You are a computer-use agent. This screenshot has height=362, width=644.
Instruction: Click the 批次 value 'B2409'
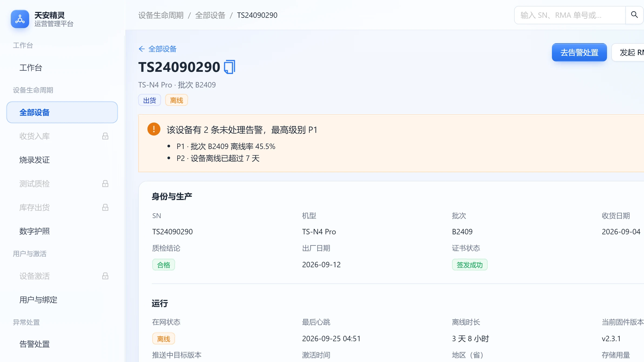click(x=462, y=232)
